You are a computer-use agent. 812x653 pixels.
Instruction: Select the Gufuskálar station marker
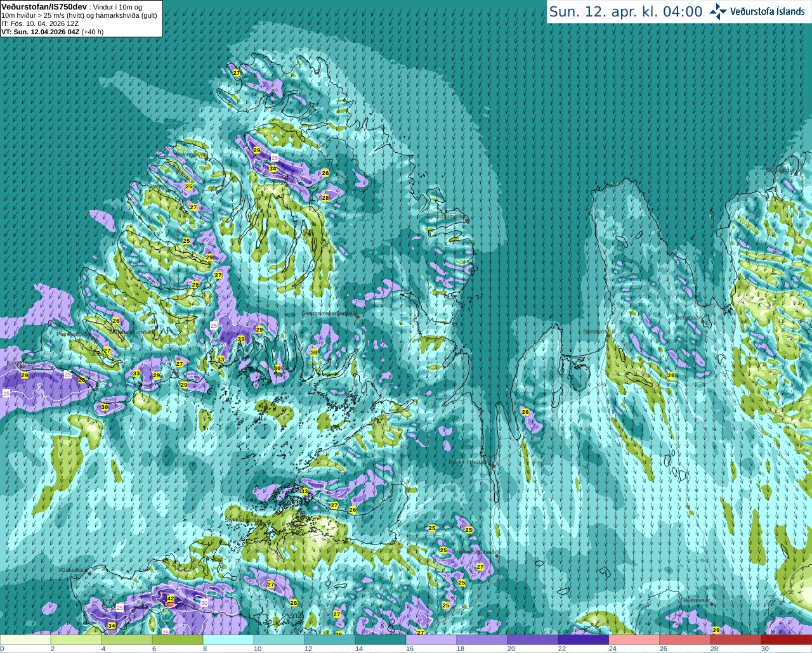[89, 573]
